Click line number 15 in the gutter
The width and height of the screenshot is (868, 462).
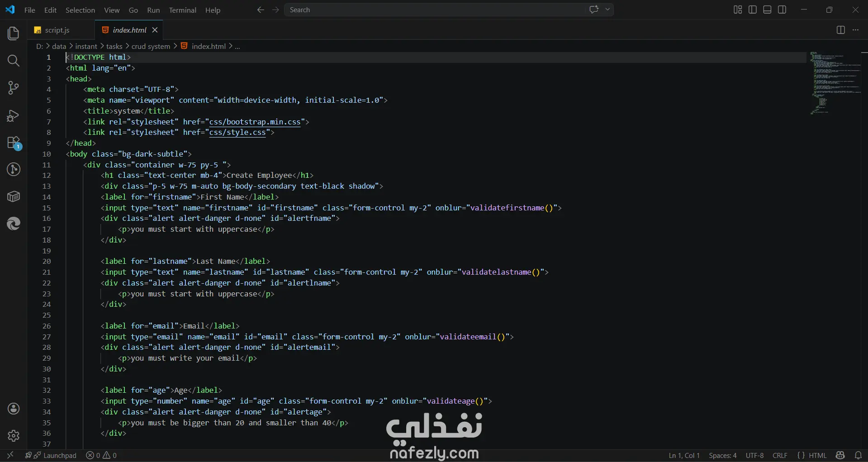click(47, 208)
